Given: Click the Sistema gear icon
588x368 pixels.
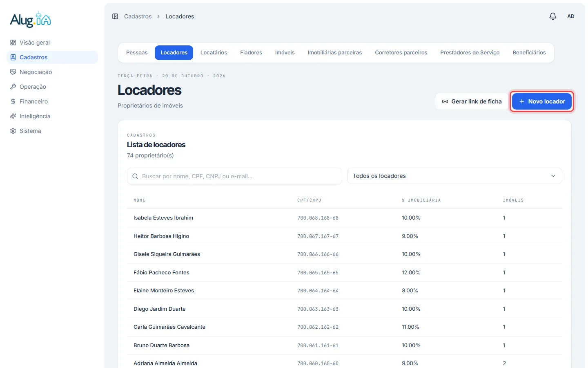Looking at the screenshot, I should pyautogui.click(x=13, y=131).
